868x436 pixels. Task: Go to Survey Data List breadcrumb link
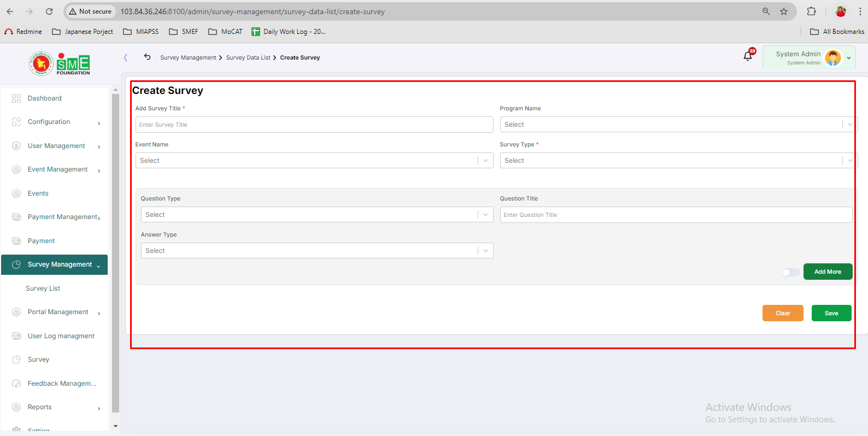(x=248, y=57)
